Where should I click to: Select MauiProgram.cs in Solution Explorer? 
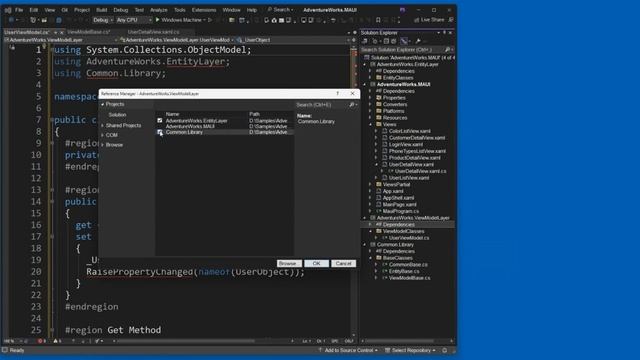pyautogui.click(x=401, y=211)
